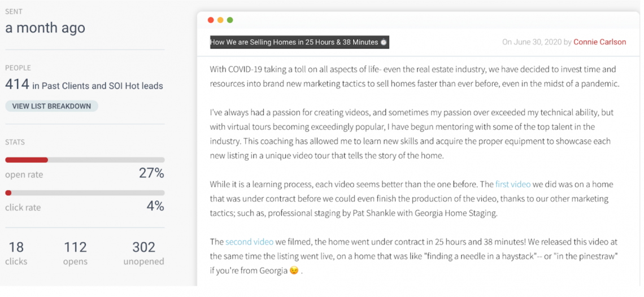Screen dimensions: 644x297
Task: Open the View List Breakdown button
Action: pyautogui.click(x=52, y=106)
